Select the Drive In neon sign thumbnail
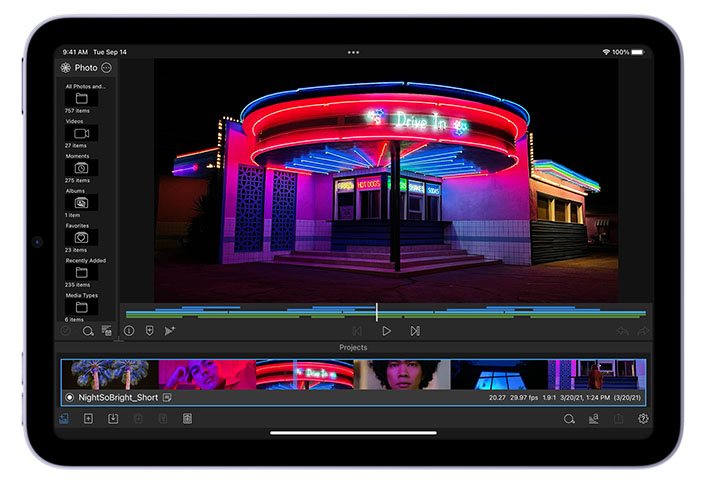709x482 pixels. [305, 374]
